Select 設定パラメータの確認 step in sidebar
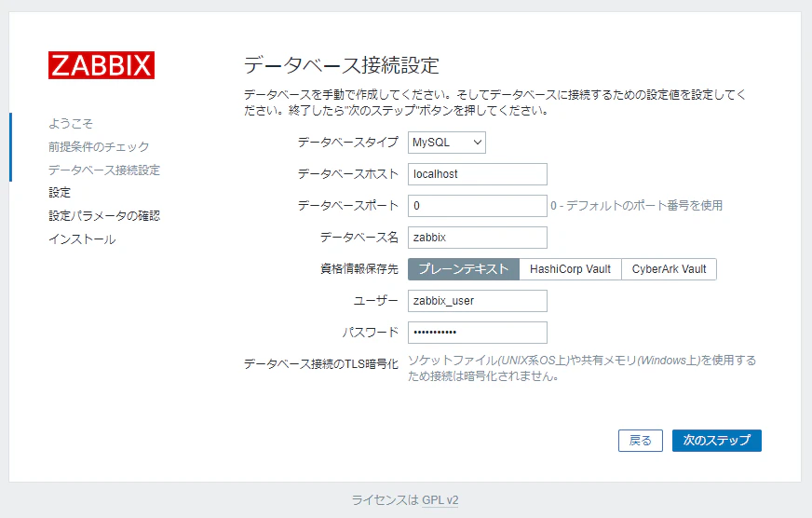Viewport: 812px width, 518px height. [x=104, y=215]
